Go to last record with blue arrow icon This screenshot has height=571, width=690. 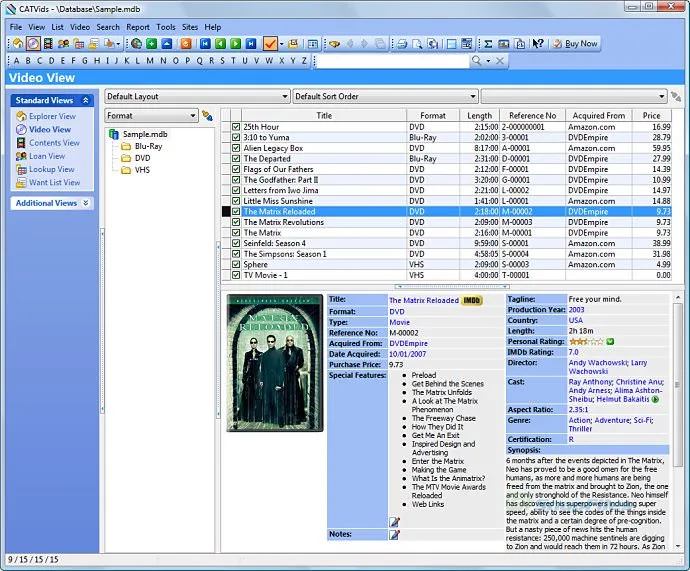pos(251,44)
